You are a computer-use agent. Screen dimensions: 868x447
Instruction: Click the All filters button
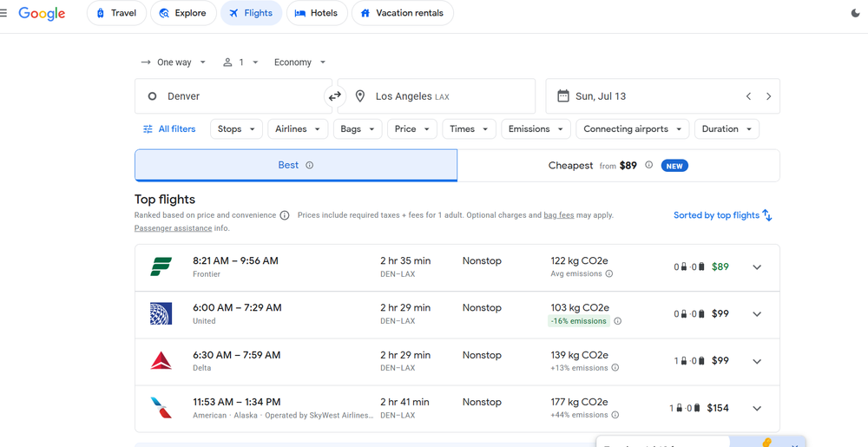(x=169, y=129)
